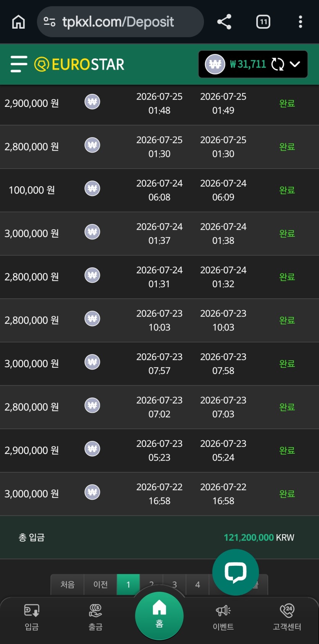This screenshot has height=644, width=319.
Task: Tap the green 홈 home button
Action: [x=159, y=616]
